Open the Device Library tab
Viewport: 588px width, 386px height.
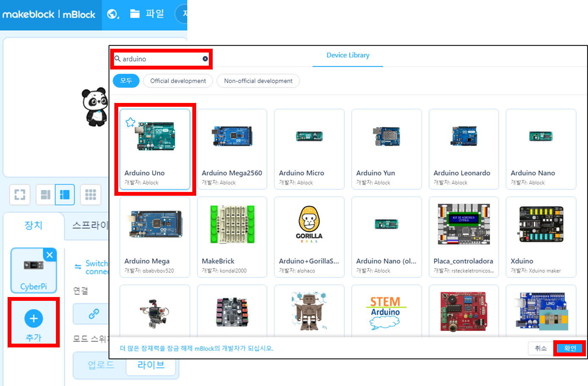point(348,56)
